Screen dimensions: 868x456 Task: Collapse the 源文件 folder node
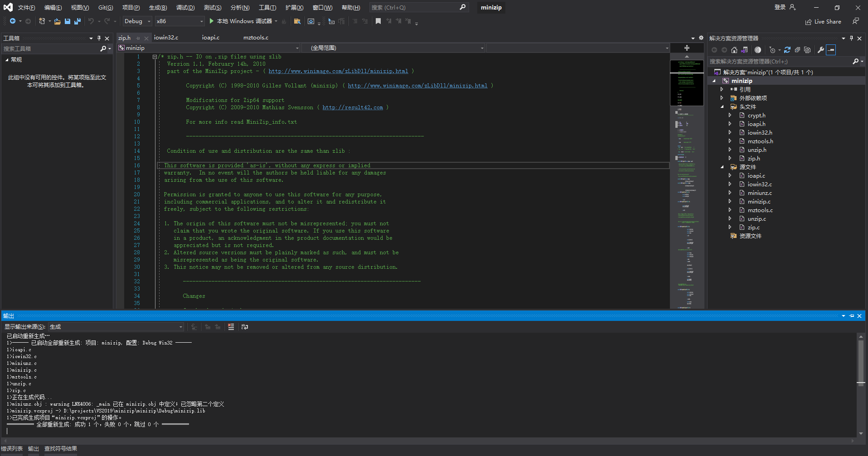tap(722, 167)
